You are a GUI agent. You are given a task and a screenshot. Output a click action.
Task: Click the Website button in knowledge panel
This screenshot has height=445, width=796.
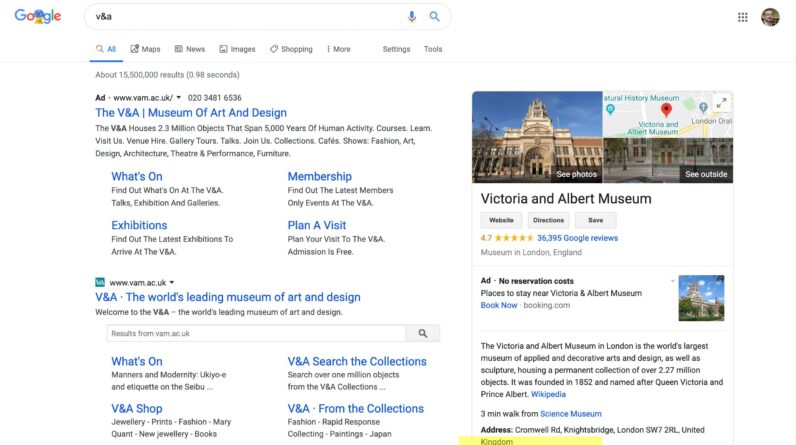(x=501, y=220)
